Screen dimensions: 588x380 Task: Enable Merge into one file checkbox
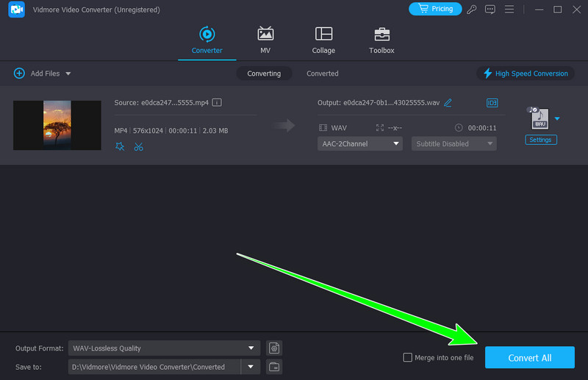408,358
